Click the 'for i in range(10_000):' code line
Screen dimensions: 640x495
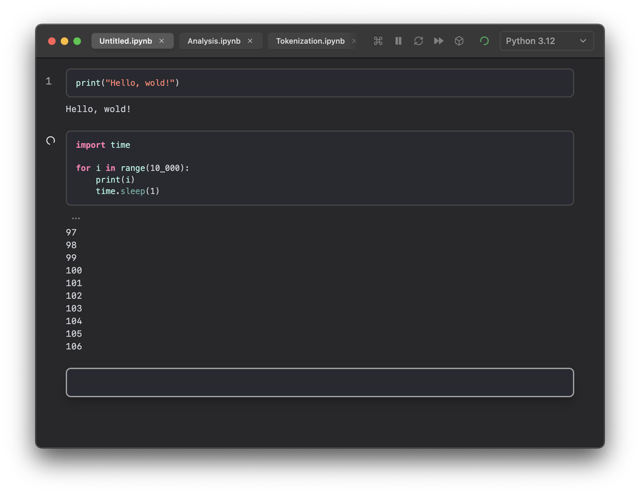pos(133,168)
